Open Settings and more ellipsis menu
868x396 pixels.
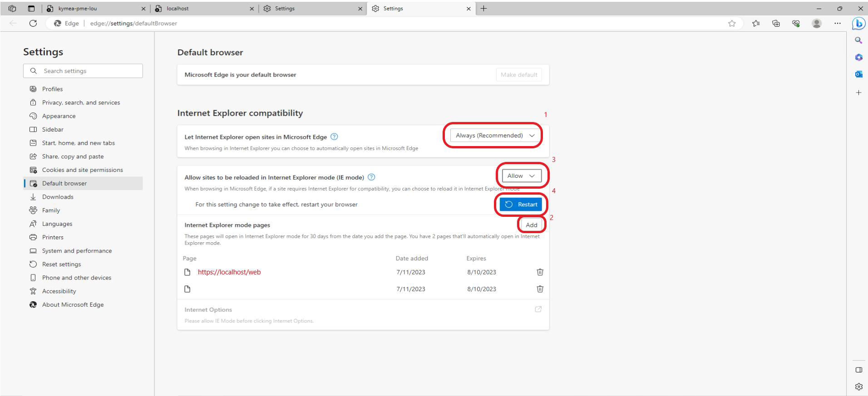(837, 23)
